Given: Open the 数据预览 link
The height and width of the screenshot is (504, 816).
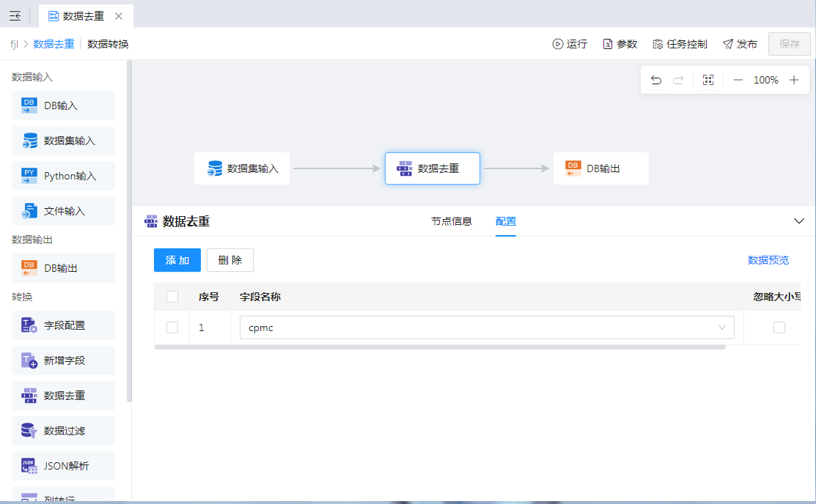Looking at the screenshot, I should click(x=768, y=260).
